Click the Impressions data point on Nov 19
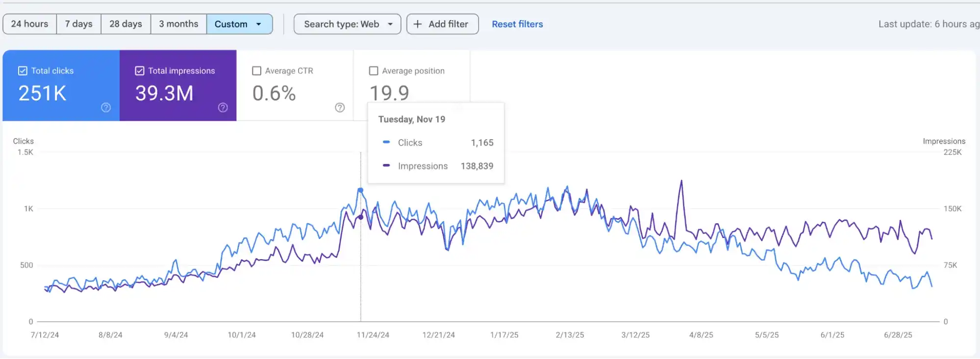The width and height of the screenshot is (980, 359). 361,217
